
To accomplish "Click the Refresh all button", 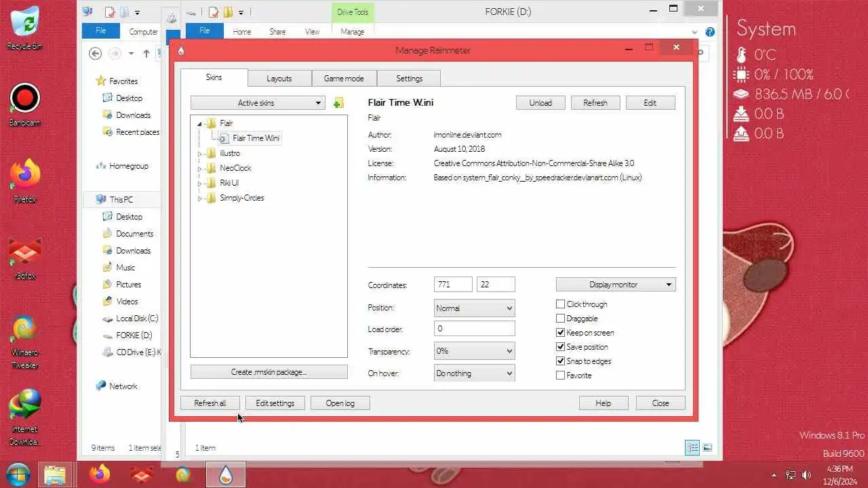I will 210,403.
